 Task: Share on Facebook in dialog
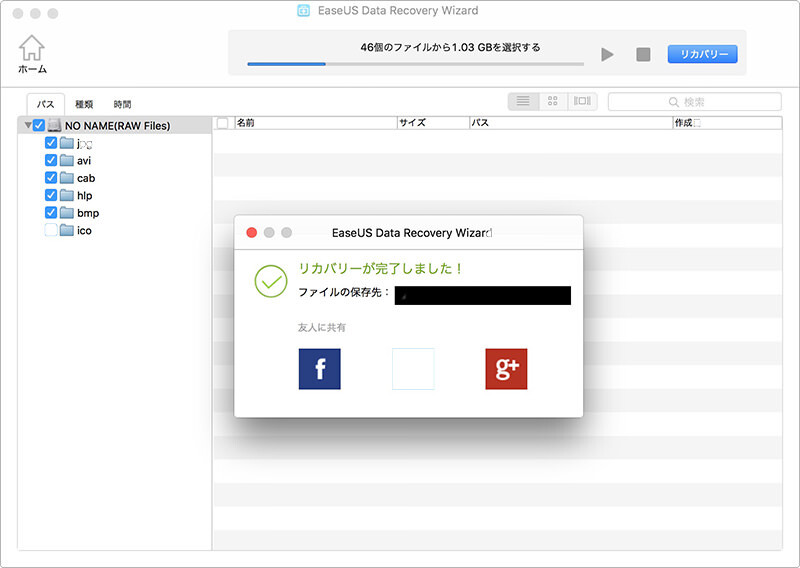(x=319, y=369)
